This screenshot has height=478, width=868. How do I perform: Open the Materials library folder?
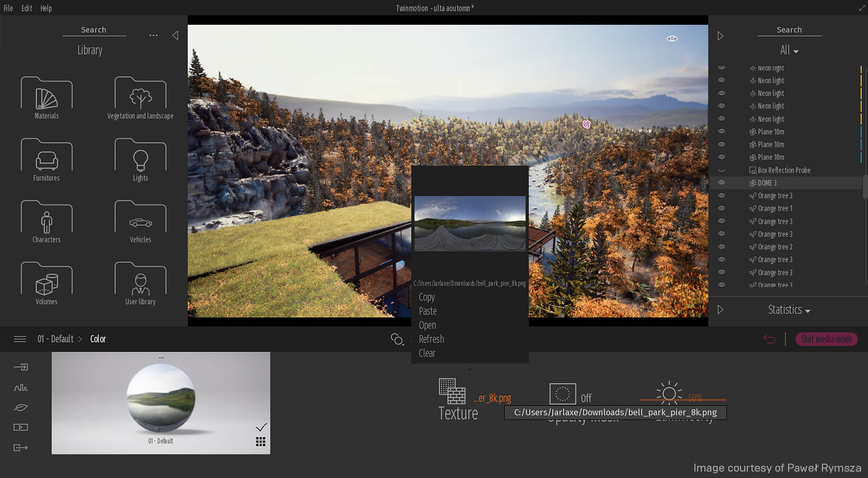pos(47,99)
